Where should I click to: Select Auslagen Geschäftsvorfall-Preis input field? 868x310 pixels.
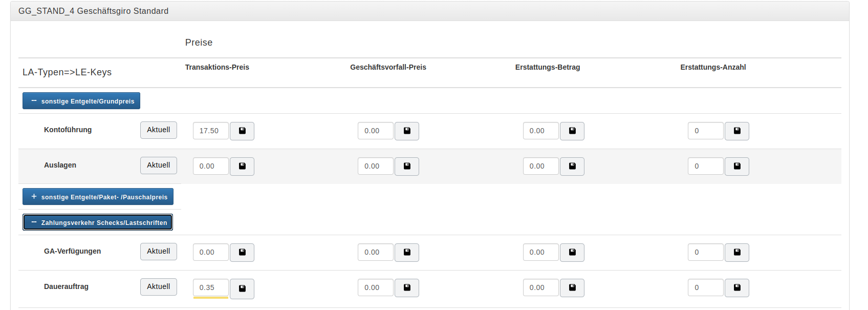point(375,167)
